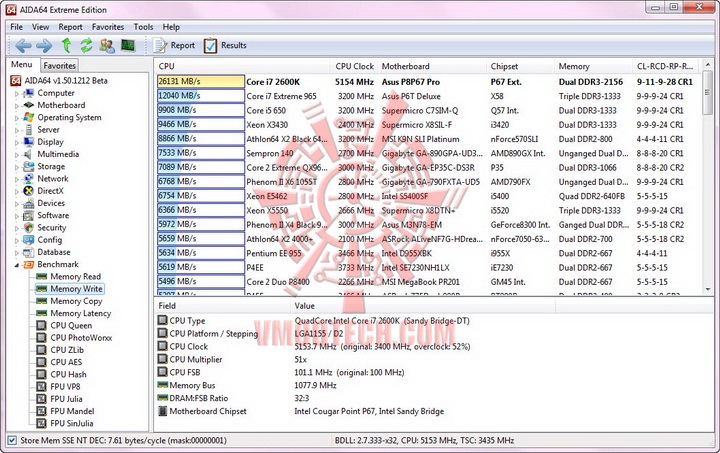This screenshot has height=453, width=720.
Task: Click the CPU AES benchmark icon
Action: 41,362
